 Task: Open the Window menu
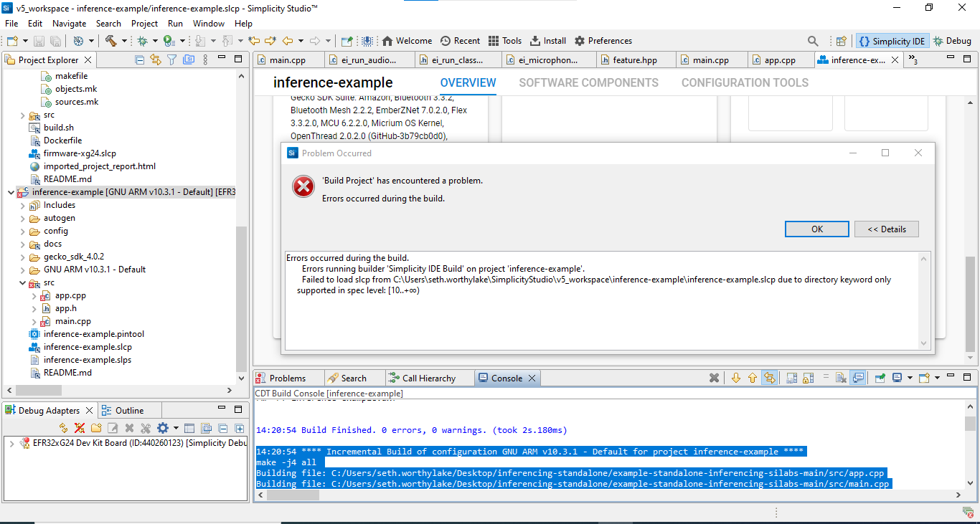209,24
